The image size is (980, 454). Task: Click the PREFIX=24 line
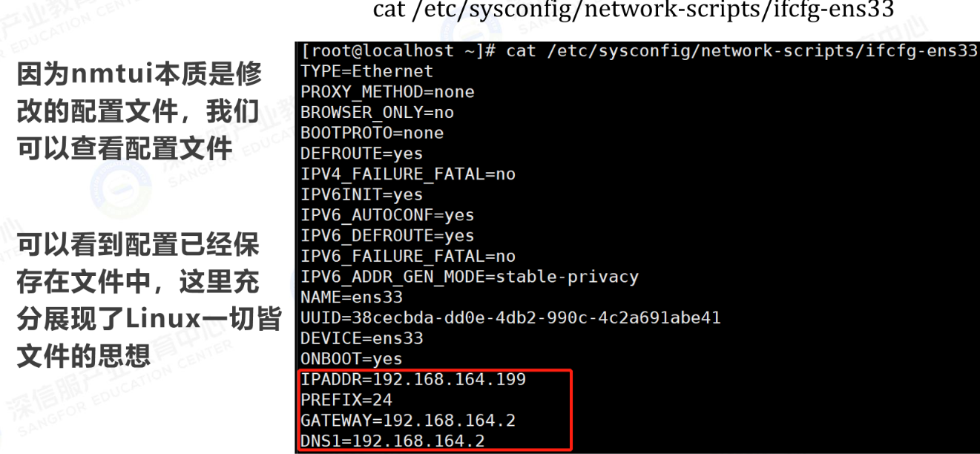[346, 400]
